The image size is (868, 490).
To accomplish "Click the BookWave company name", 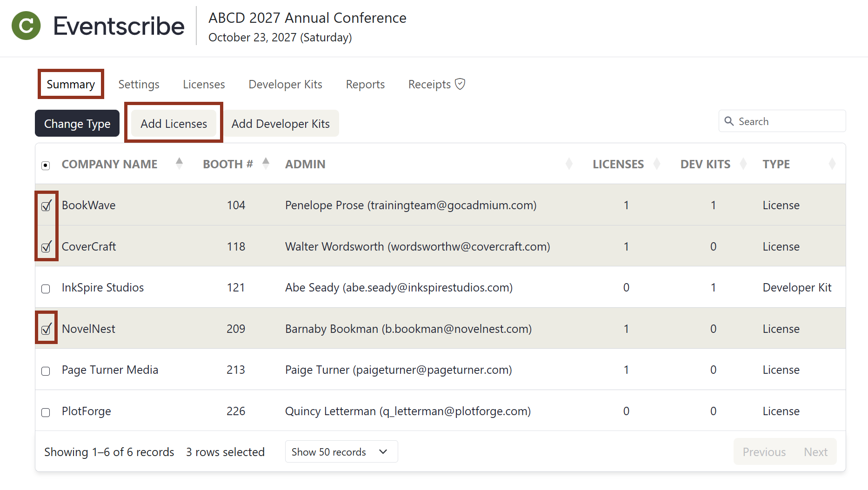I will (x=88, y=205).
